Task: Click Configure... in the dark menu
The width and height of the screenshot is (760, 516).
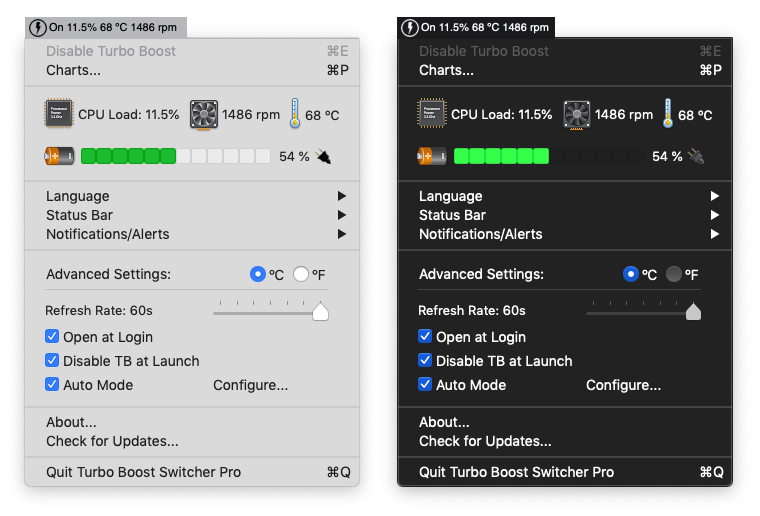Action: [x=623, y=385]
